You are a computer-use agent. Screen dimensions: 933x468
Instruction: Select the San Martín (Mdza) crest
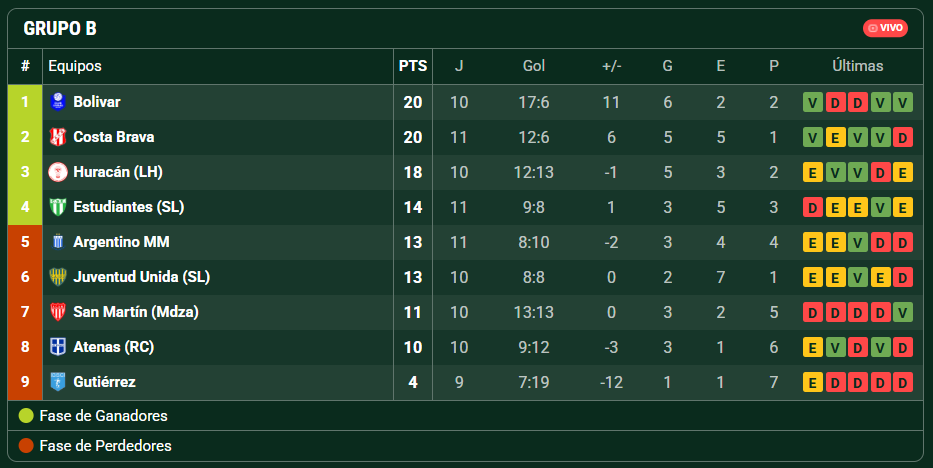[x=58, y=312]
